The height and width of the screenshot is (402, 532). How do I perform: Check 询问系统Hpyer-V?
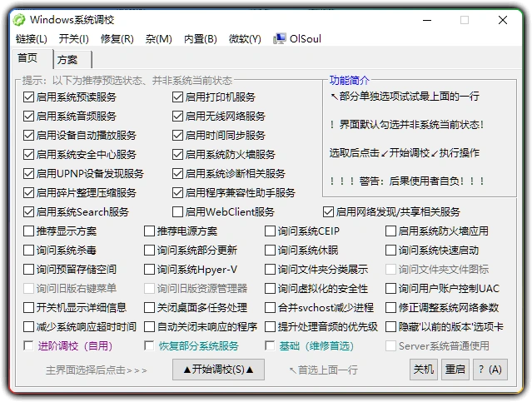[x=149, y=270]
